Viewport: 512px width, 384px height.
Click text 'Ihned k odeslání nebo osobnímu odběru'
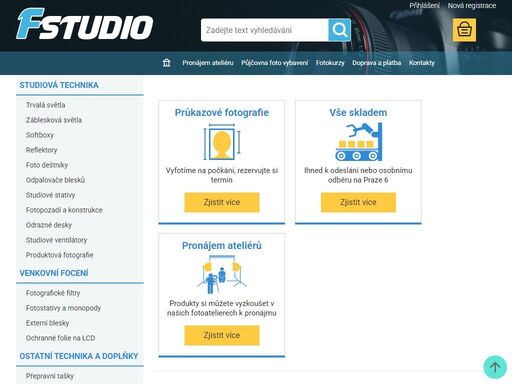[x=358, y=175]
